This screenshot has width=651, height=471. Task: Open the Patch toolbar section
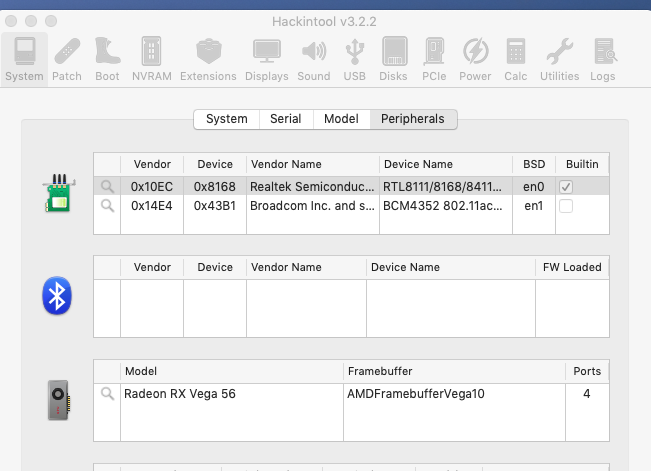point(67,59)
